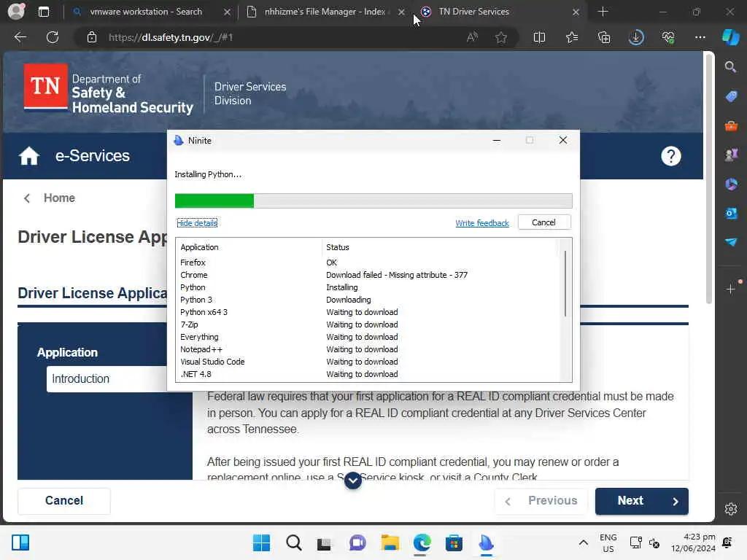747x560 pixels.
Task: Click Write feedback link in Ninite
Action: 482,223
